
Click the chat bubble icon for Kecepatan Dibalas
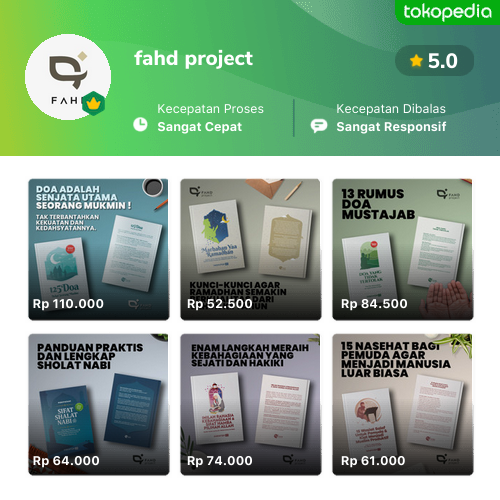tap(319, 126)
